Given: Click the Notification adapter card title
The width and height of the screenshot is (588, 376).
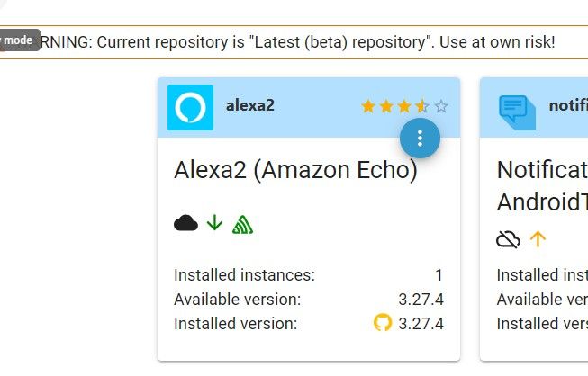Looking at the screenshot, I should pyautogui.click(x=542, y=186).
